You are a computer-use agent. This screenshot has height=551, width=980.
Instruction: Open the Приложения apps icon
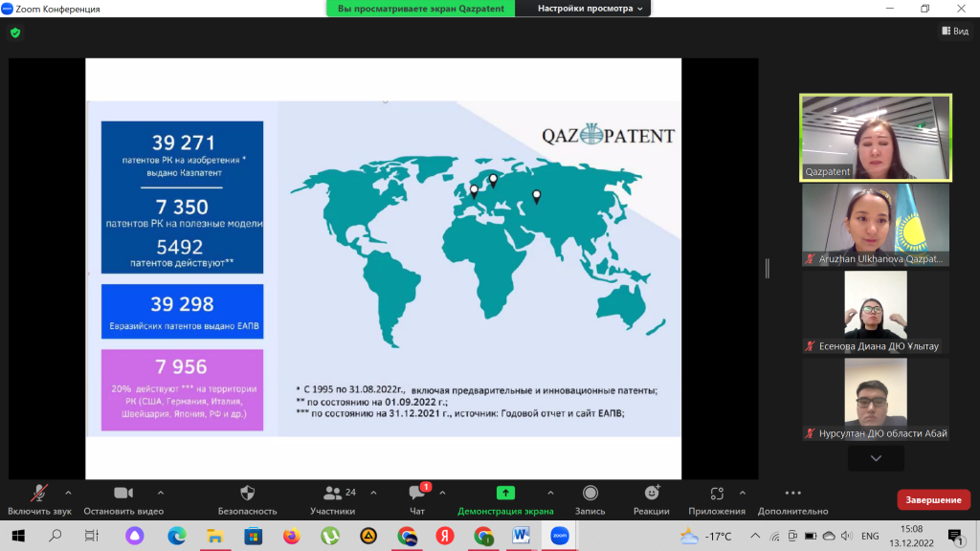tap(717, 494)
